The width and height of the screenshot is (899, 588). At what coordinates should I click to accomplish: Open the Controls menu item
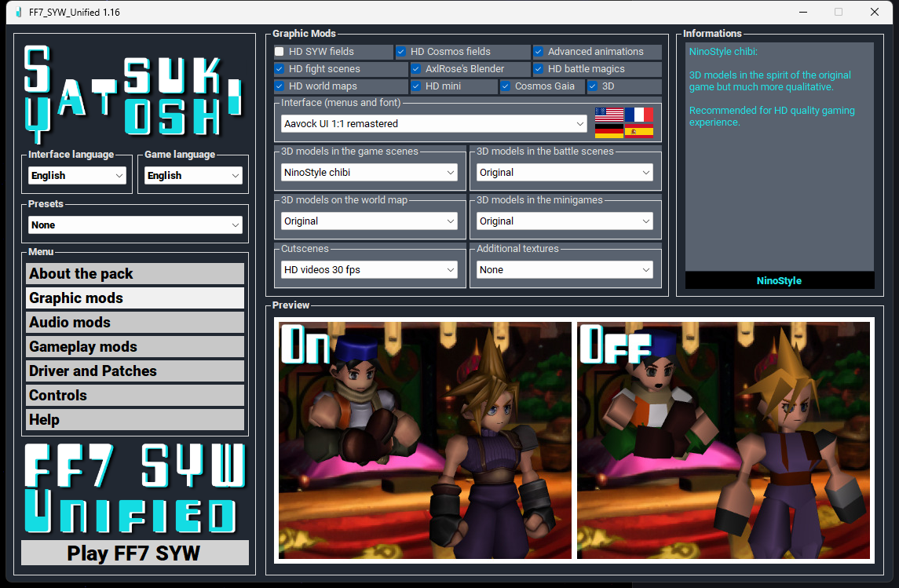pos(135,396)
